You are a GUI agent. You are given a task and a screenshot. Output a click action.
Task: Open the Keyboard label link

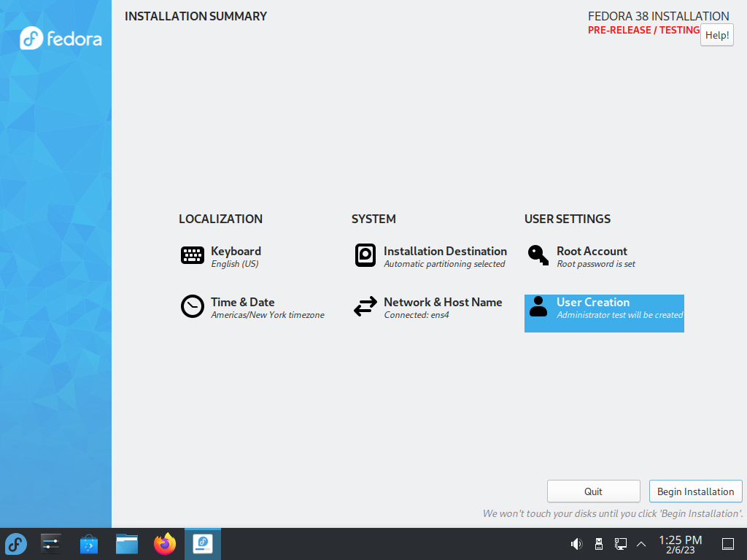click(236, 251)
